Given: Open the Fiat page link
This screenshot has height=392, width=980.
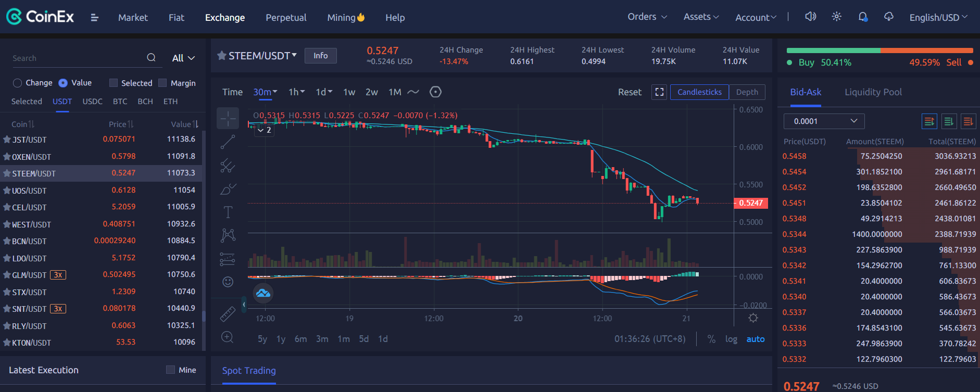Looking at the screenshot, I should 177,18.
